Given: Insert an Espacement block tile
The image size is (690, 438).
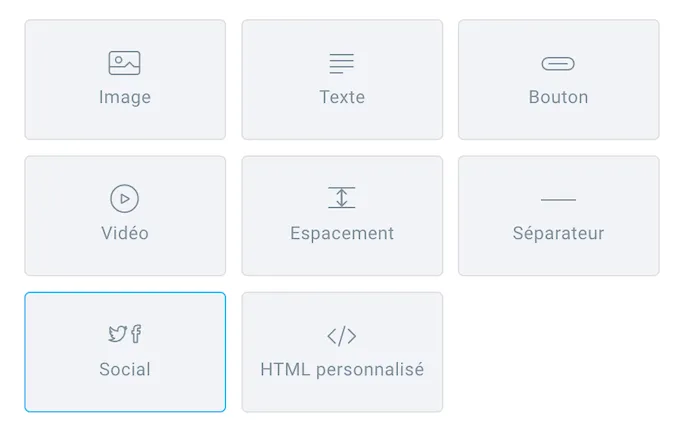Looking at the screenshot, I should (x=342, y=216).
